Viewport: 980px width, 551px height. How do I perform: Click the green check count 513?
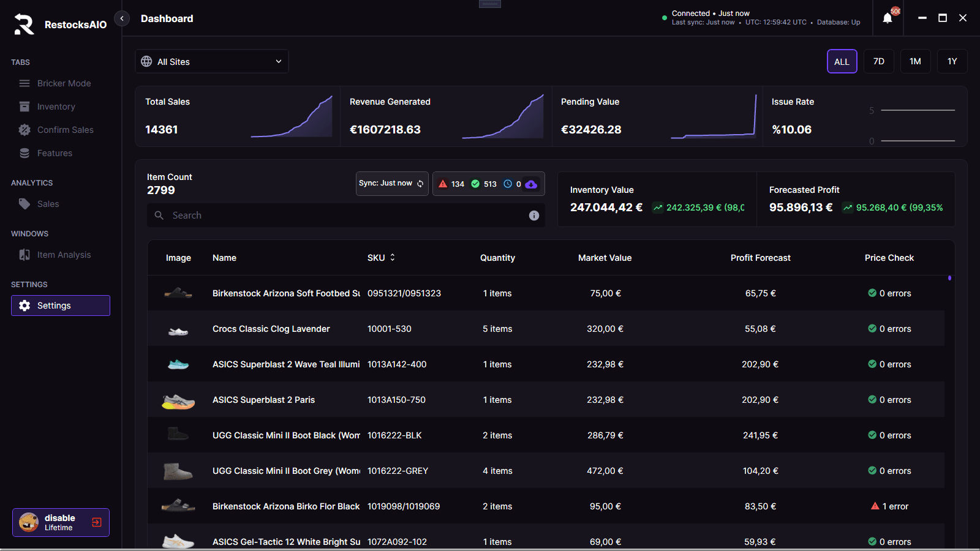[x=484, y=184]
